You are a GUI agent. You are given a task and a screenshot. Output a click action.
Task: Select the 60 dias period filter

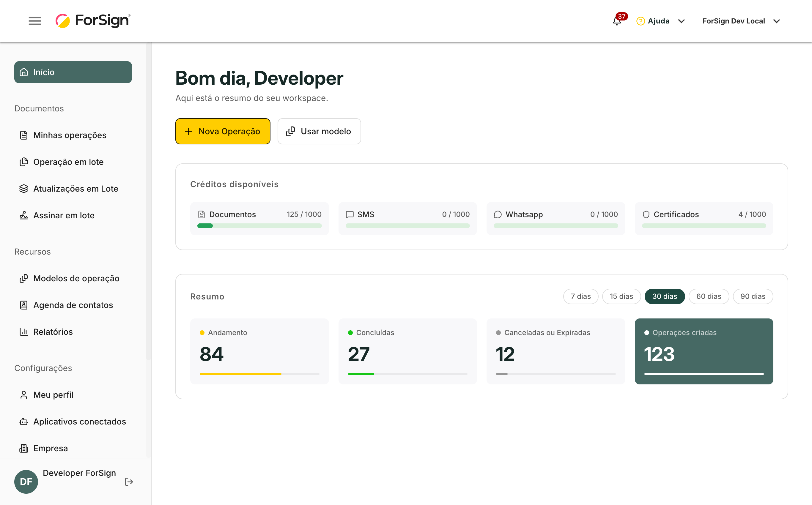tap(709, 296)
